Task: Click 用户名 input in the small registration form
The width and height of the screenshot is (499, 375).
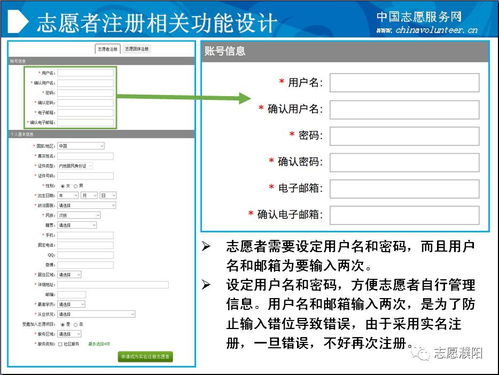Action: point(85,73)
